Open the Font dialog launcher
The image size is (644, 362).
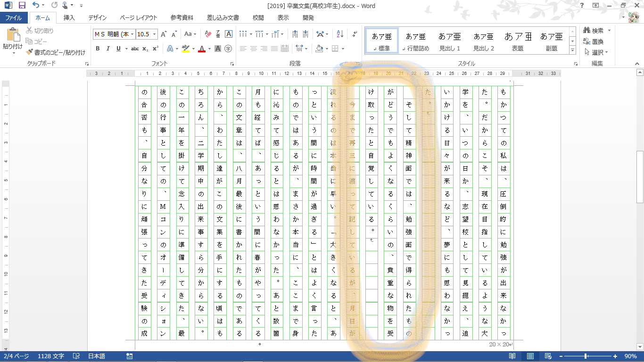232,64
